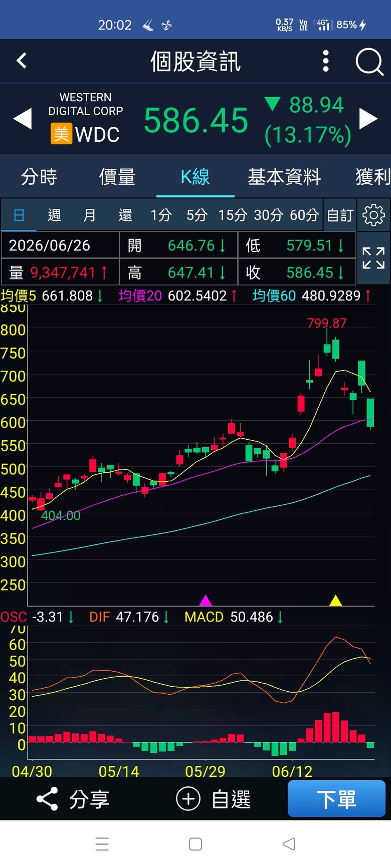Tap the 88.94 price change

[316, 105]
